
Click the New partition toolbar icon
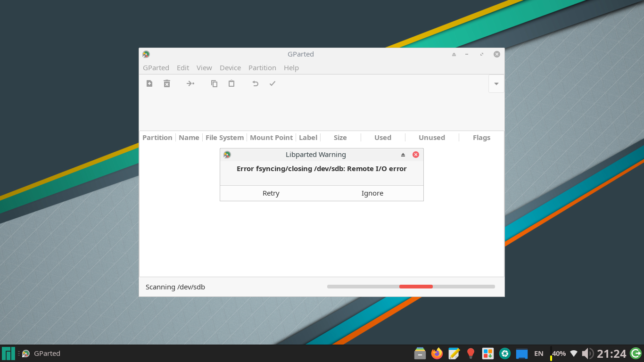(149, 83)
